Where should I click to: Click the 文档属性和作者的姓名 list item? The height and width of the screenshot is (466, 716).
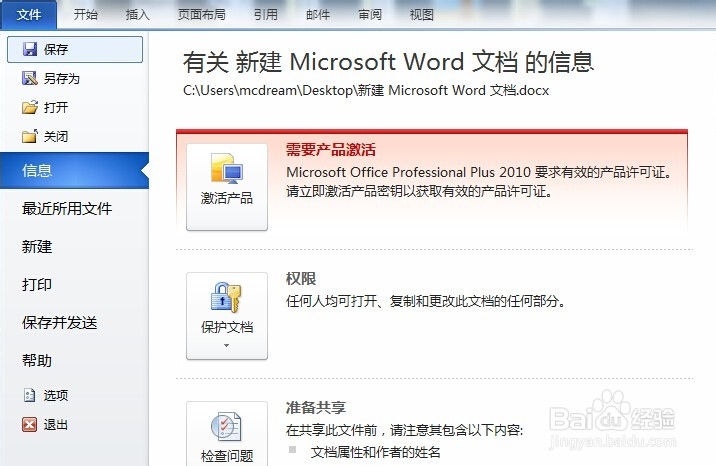coord(375,452)
